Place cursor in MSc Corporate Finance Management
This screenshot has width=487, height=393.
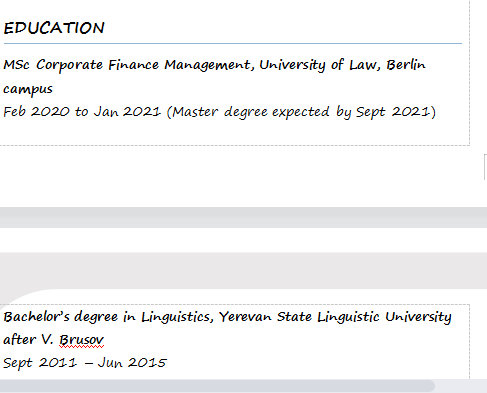pyautogui.click(x=128, y=65)
